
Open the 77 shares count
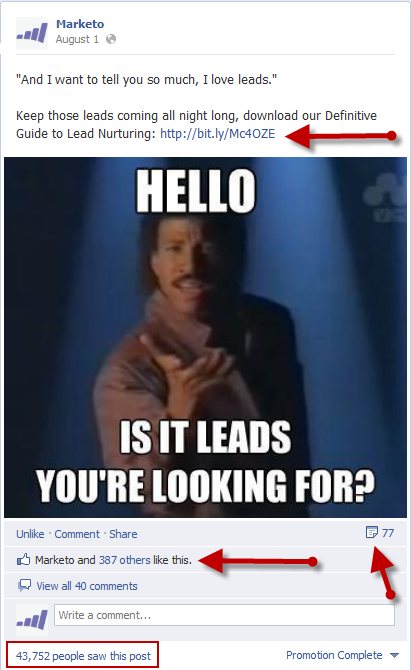pyautogui.click(x=388, y=533)
